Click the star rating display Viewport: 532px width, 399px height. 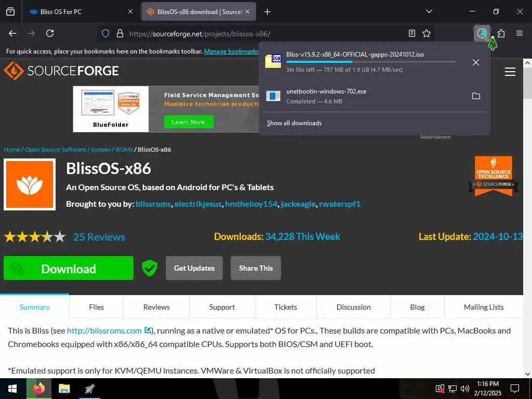pos(35,236)
